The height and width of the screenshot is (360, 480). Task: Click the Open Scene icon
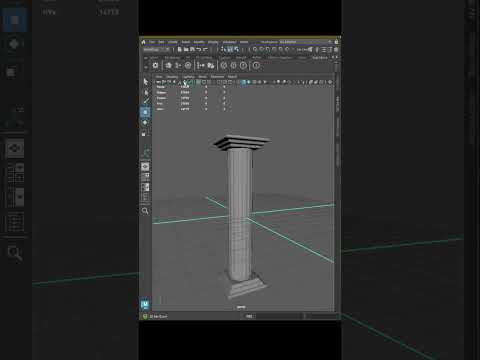(x=186, y=49)
